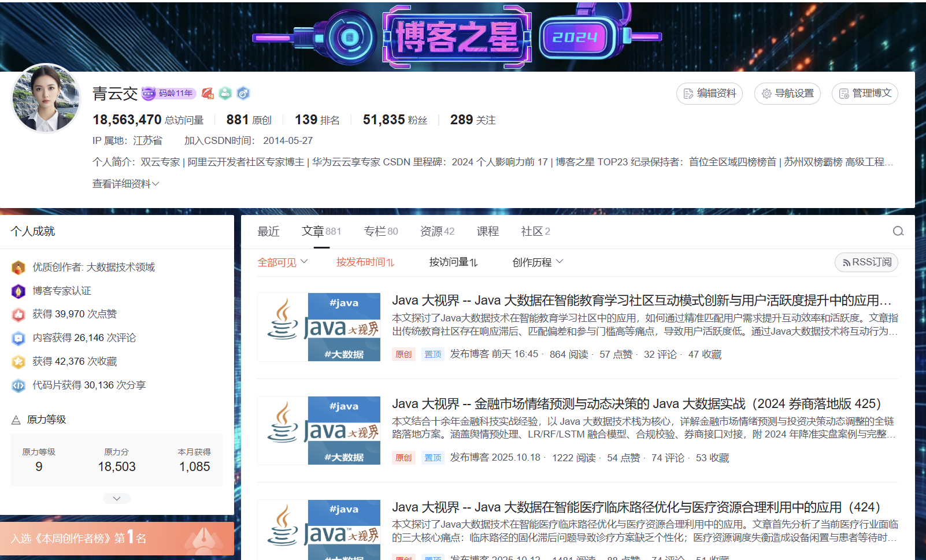Click the search magnifier icon in tab bar
This screenshot has height=560, width=926.
tap(898, 231)
